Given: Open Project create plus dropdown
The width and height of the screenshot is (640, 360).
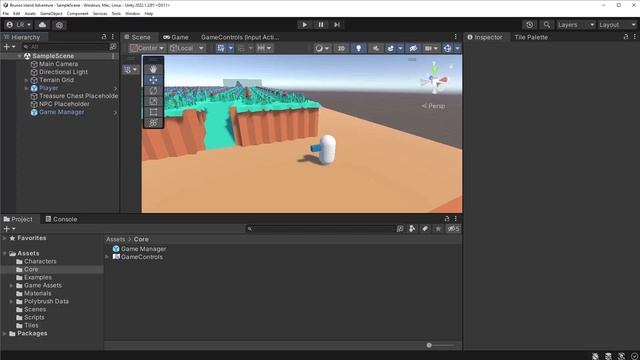Looking at the screenshot, I should click(9, 229).
